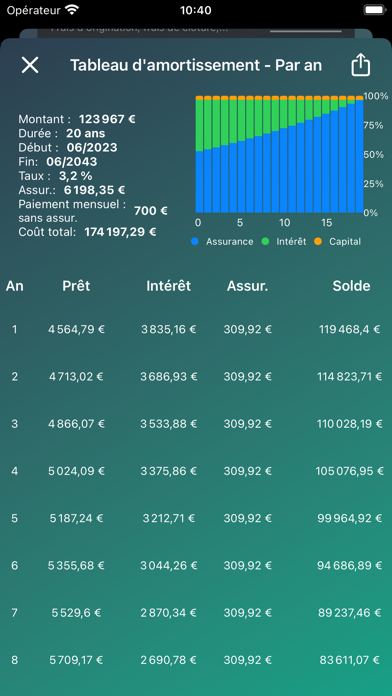Tap the 'Solde' column header

pyautogui.click(x=351, y=286)
